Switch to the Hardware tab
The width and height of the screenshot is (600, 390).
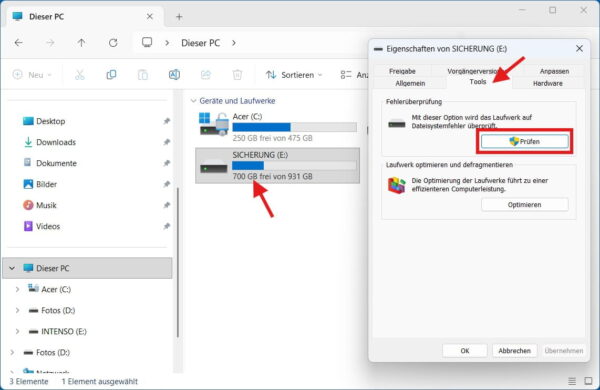click(x=548, y=83)
